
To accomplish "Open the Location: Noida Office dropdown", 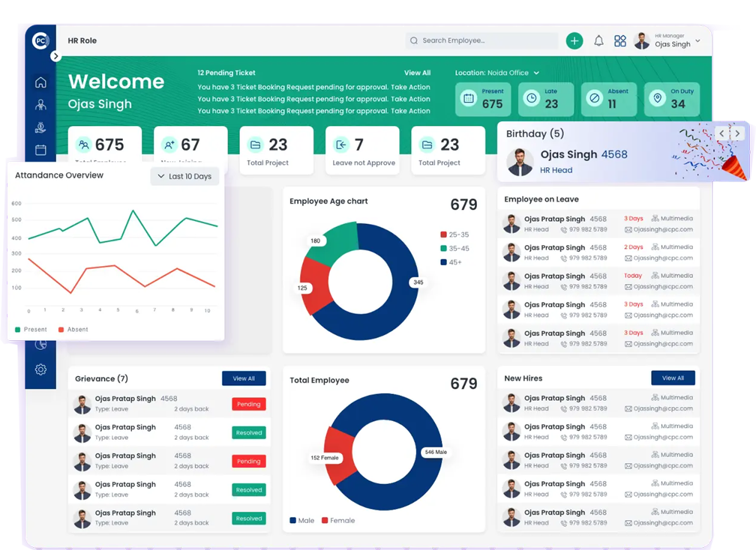I will click(497, 73).
